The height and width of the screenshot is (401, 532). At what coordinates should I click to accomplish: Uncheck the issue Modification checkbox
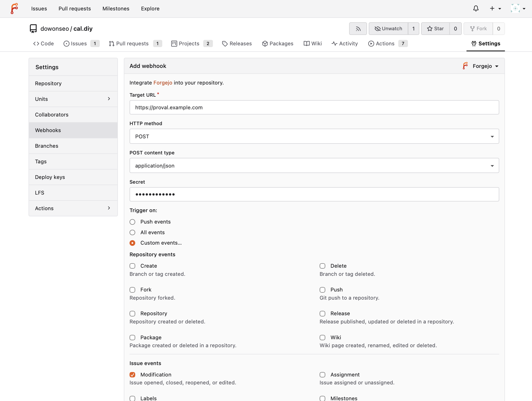[x=133, y=375]
